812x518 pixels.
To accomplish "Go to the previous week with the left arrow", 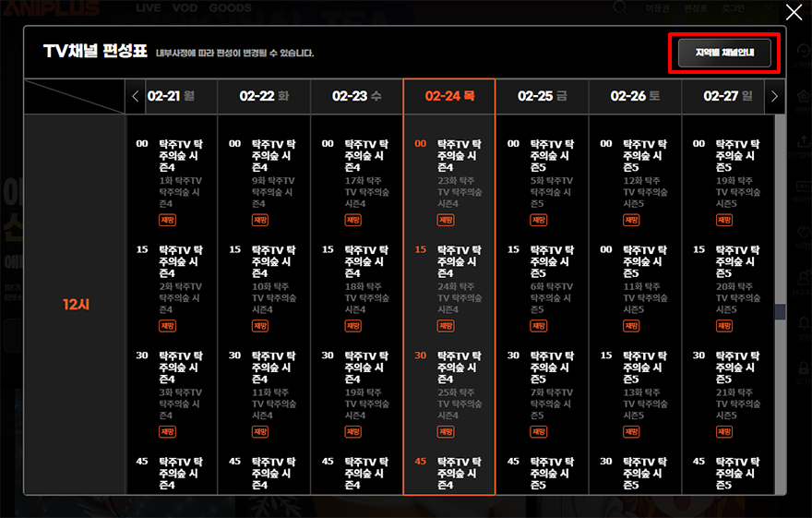I will pos(135,96).
